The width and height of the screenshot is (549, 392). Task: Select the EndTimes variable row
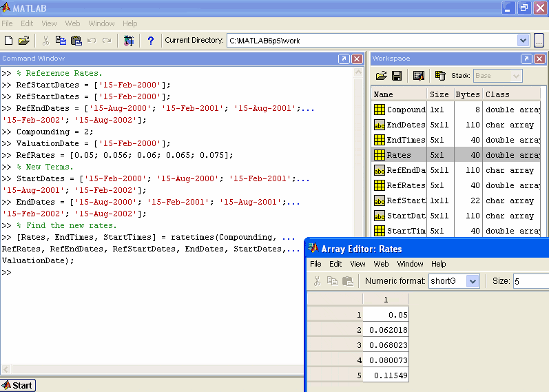pos(456,140)
